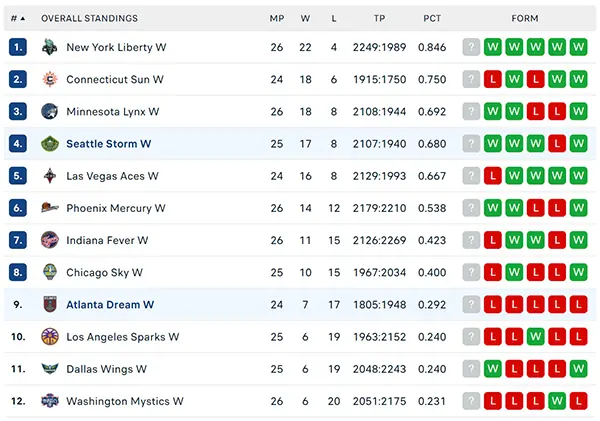Screen dimensions: 600x421
Task: Sort standings by the # rank arrow
Action: point(18,18)
